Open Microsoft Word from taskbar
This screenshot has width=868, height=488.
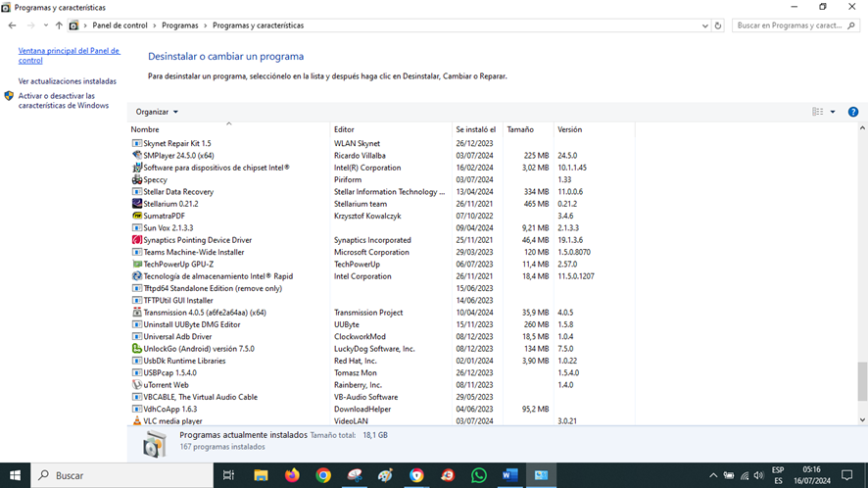click(x=509, y=475)
